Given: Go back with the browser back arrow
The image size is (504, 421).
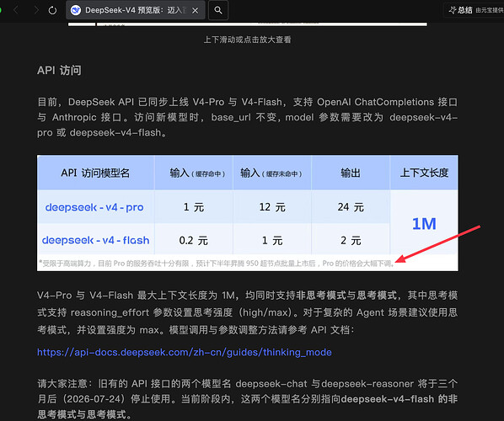Looking at the screenshot, I should pos(16,10).
